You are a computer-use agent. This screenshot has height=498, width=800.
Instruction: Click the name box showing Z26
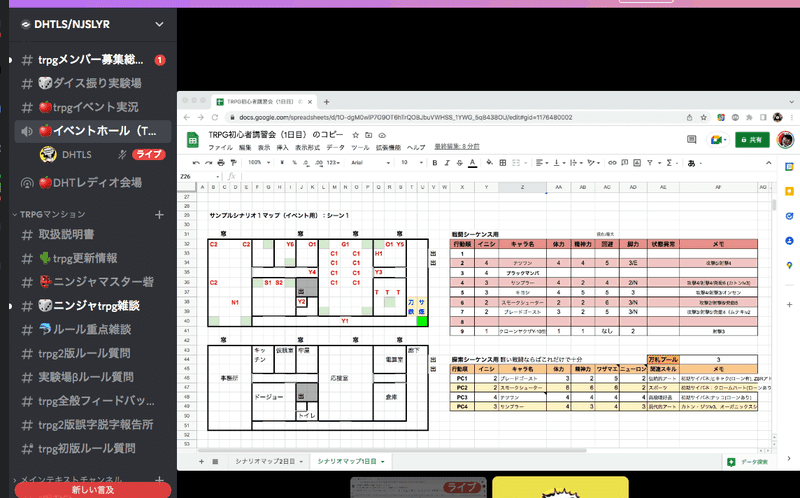[x=198, y=177]
